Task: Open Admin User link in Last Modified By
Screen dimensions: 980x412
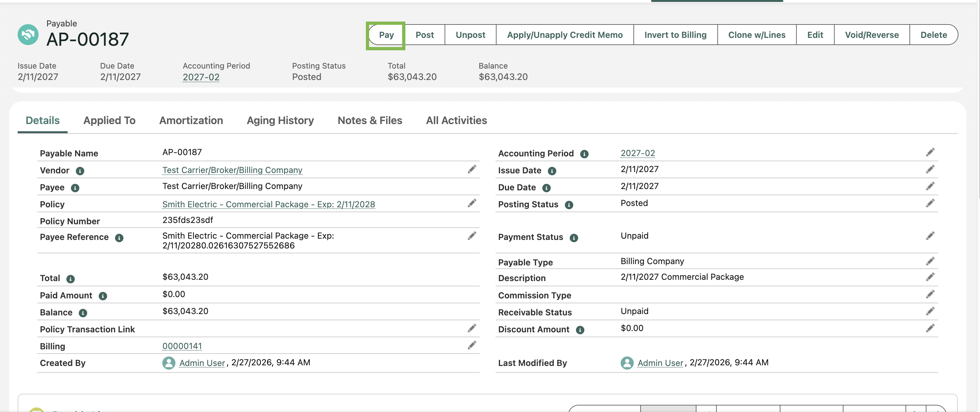Action: 661,363
